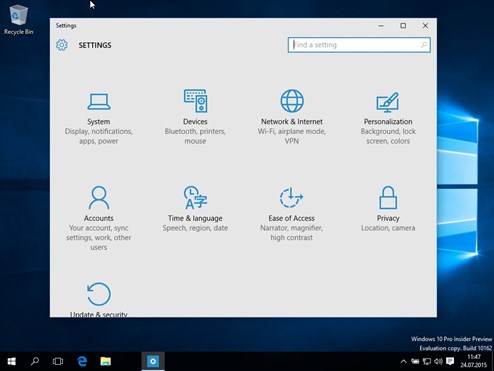Click the Ease of Access title text
Viewport: 494px width, 371px height.
pos(292,218)
